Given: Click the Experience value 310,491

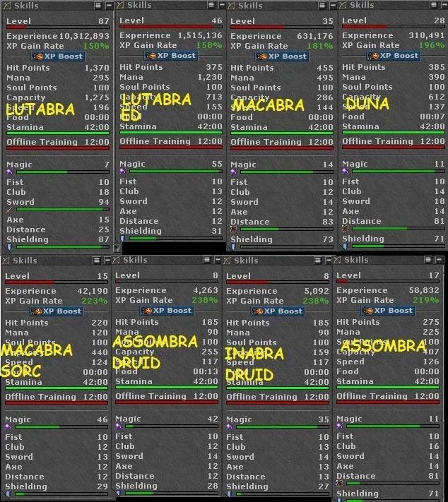Looking at the screenshot, I should click(x=427, y=35).
